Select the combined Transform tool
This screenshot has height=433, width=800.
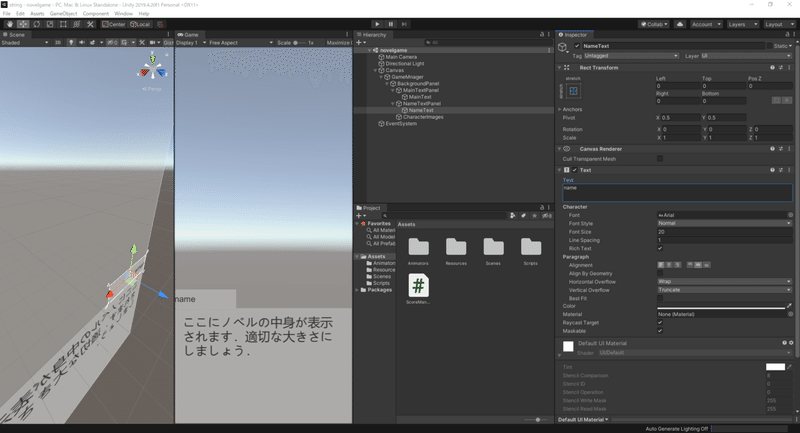click(77, 24)
